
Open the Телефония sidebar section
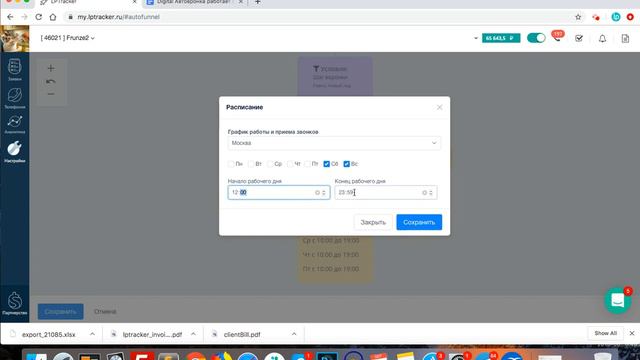point(15,98)
